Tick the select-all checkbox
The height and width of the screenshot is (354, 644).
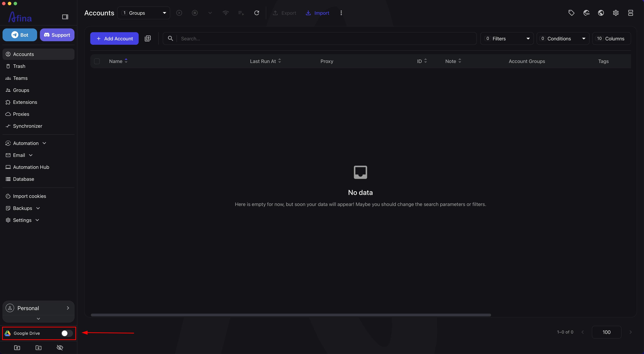[x=97, y=61]
